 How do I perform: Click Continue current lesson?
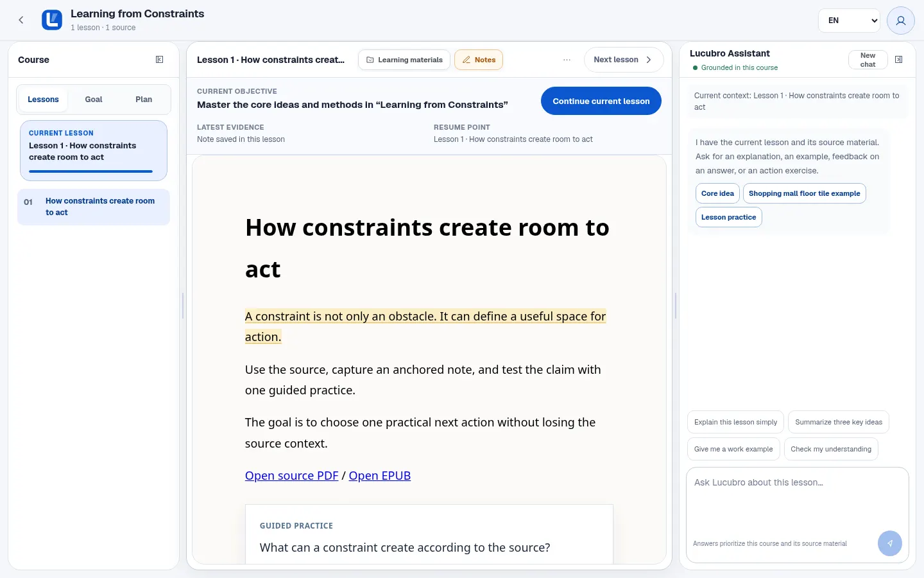[x=601, y=101]
